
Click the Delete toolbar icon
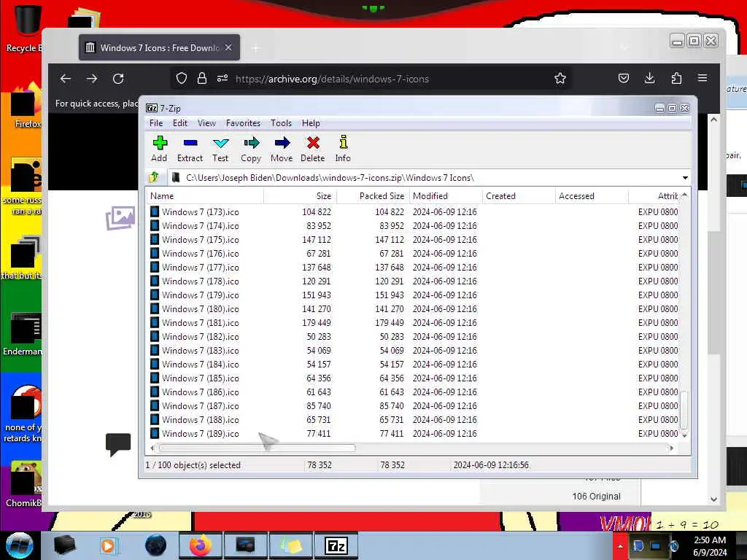(x=312, y=149)
